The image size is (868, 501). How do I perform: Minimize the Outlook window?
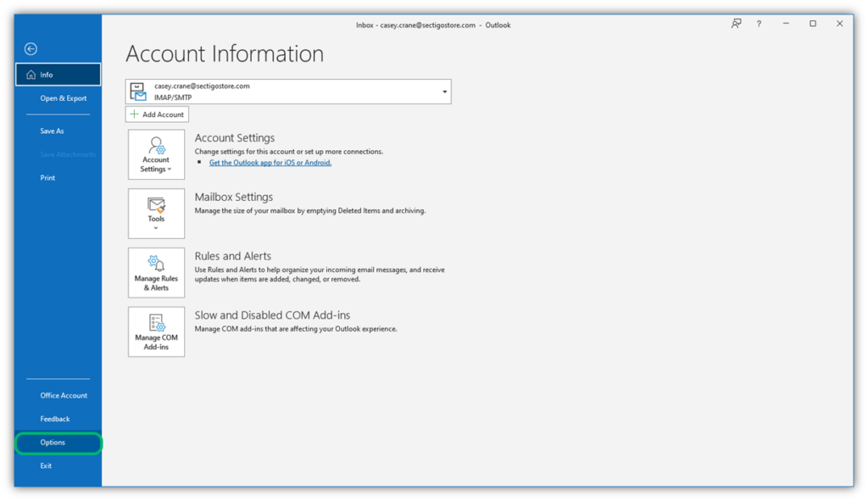pyautogui.click(x=786, y=24)
